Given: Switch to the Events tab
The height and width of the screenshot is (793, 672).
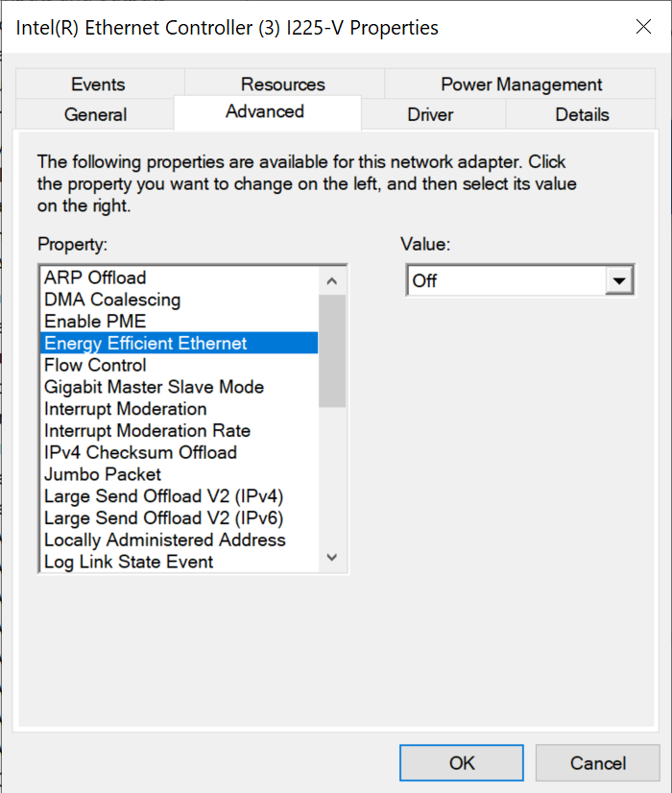Looking at the screenshot, I should pyautogui.click(x=98, y=84).
